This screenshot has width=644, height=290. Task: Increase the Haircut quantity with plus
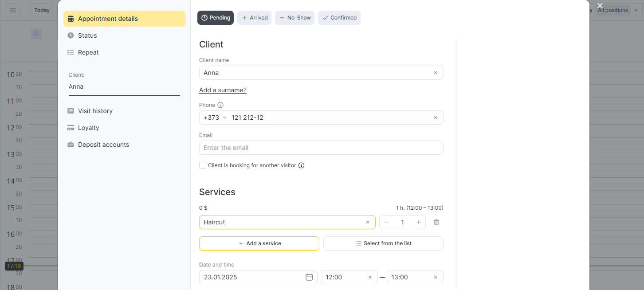(x=418, y=222)
